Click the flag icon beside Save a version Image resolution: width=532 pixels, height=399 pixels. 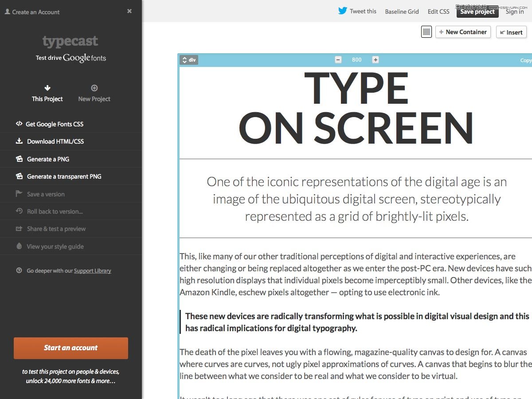19,194
